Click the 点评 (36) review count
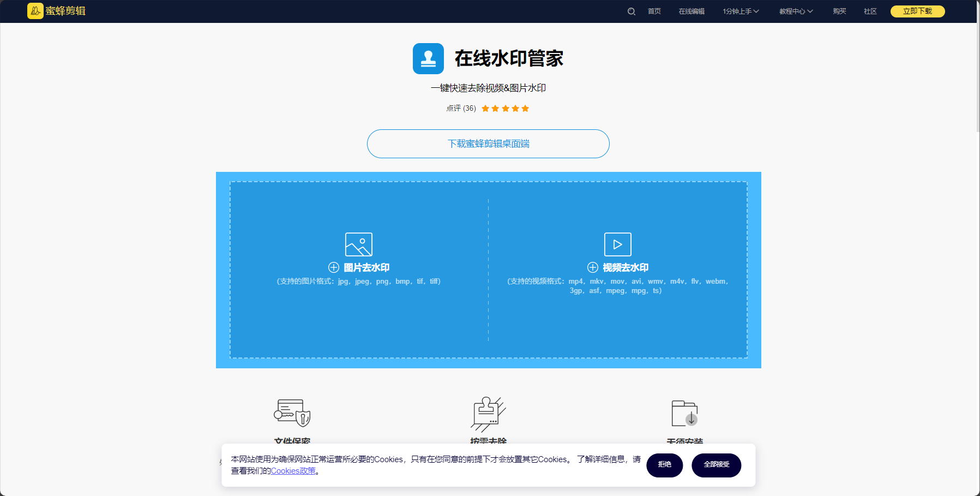The image size is (980, 496). tap(461, 109)
